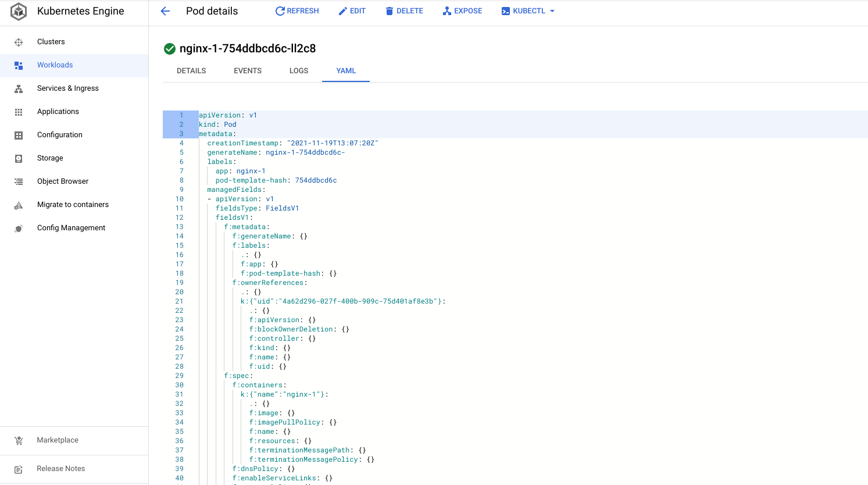The image size is (868, 485).
Task: Go back using the arrow icon
Action: tap(165, 11)
